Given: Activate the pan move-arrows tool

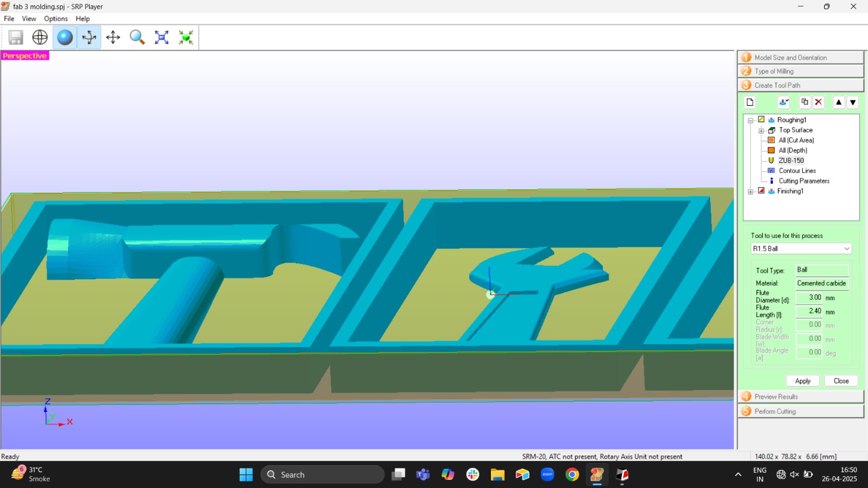Looking at the screenshot, I should pos(113,37).
